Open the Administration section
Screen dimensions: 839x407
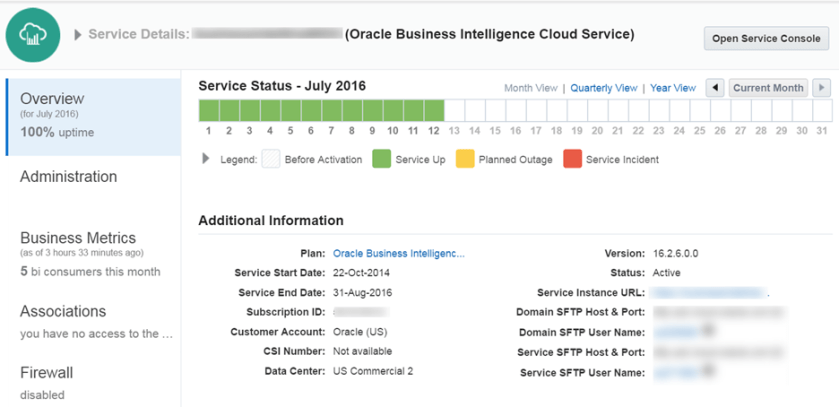click(x=68, y=177)
